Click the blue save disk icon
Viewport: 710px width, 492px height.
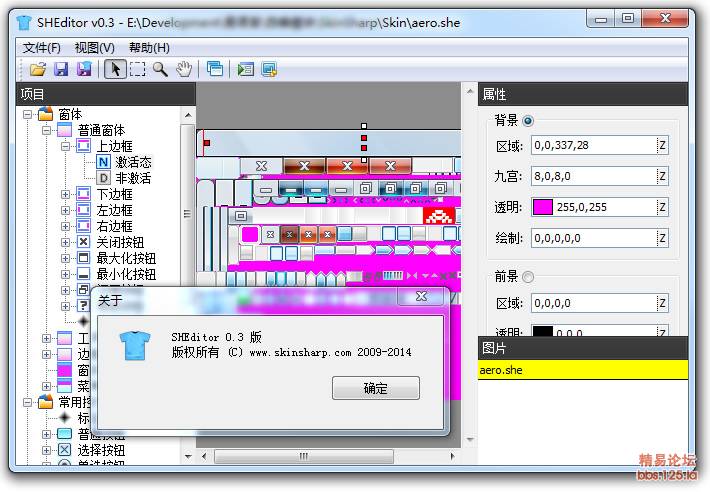coord(61,69)
